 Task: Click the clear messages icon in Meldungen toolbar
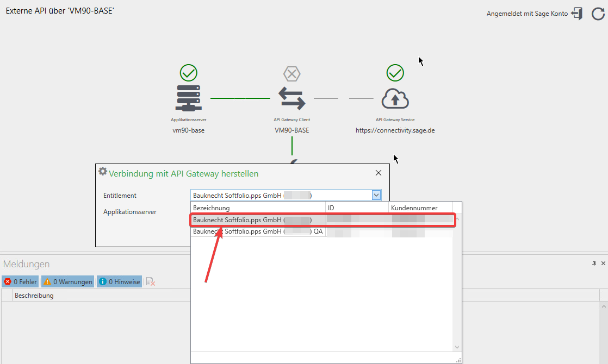point(150,281)
